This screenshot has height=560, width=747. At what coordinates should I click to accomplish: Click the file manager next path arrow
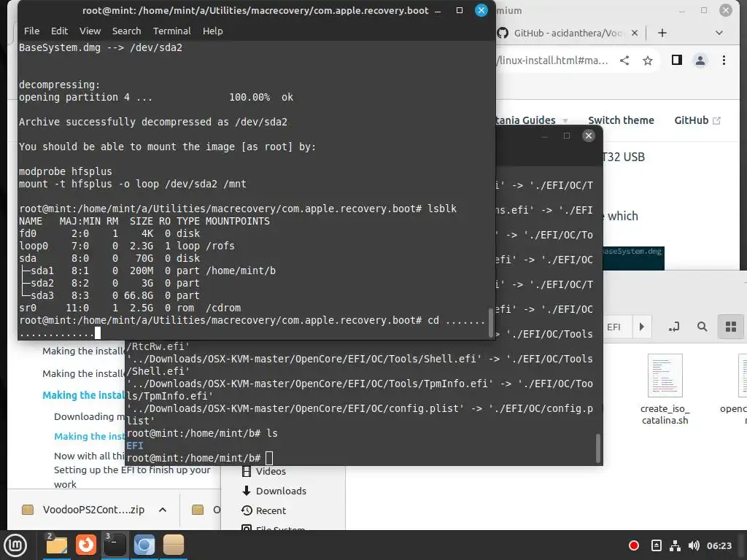point(642,327)
